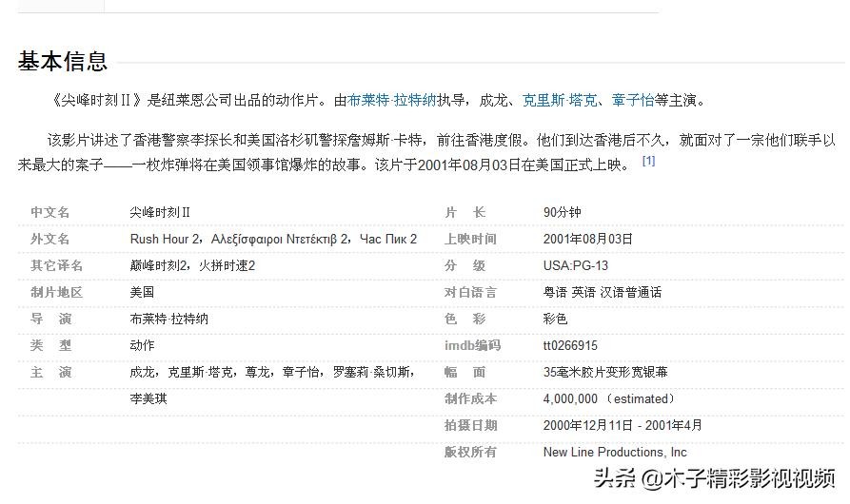Click the 头条 watermark logo

(x=614, y=477)
